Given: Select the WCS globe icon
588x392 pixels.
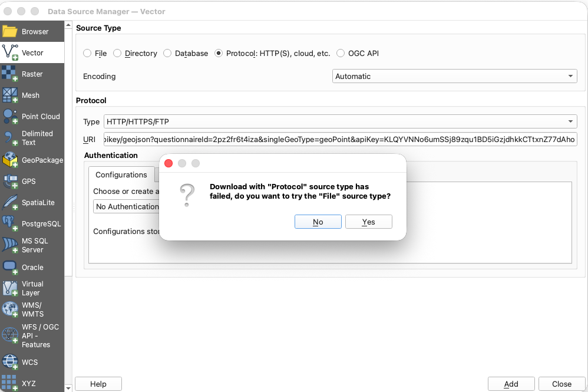Looking at the screenshot, I should pyautogui.click(x=10, y=362).
